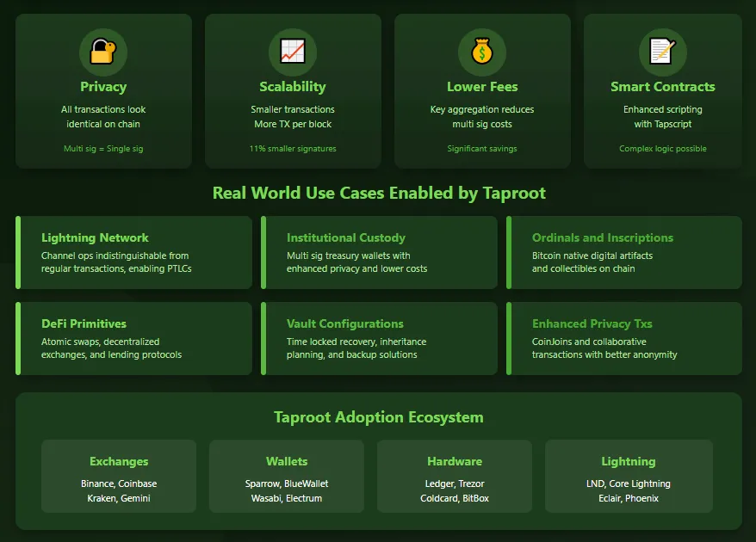
Task: Open the Wallets listing with Sparrow and BlueWallet
Action: tap(286, 476)
